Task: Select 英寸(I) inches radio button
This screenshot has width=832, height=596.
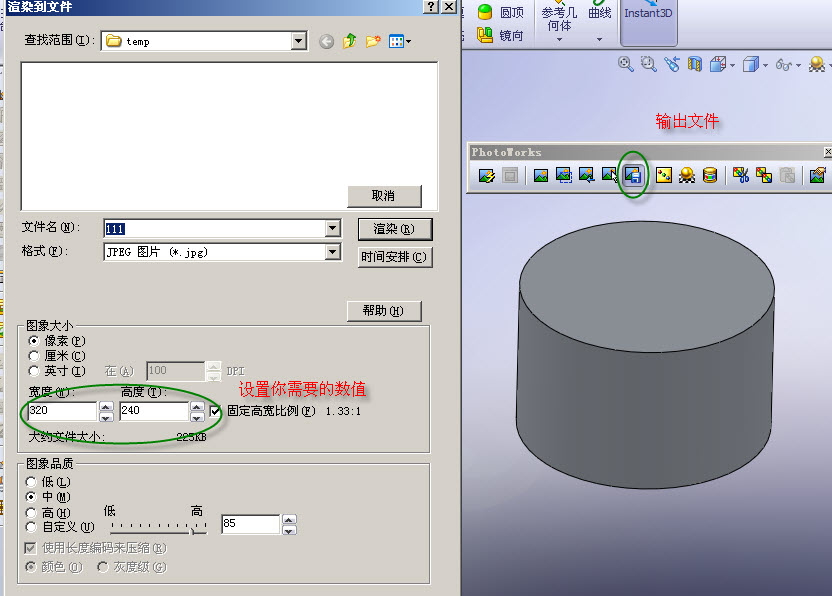Action: (34, 370)
